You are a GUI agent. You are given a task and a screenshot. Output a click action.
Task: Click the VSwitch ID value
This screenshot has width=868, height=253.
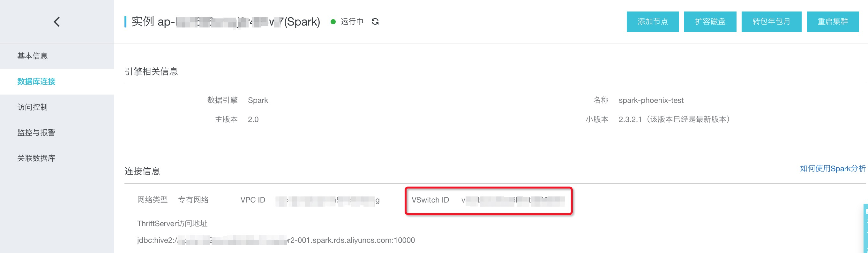(x=513, y=200)
